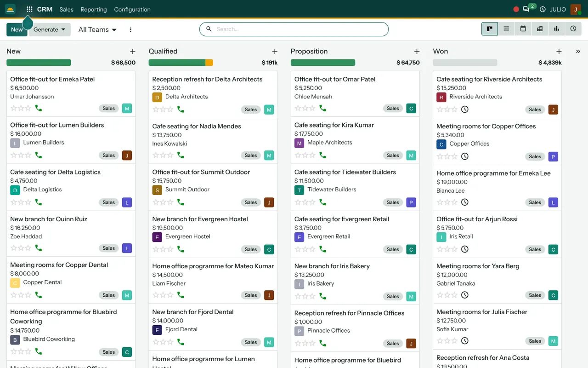The width and height of the screenshot is (588, 368).
Task: Open Cafe seating for Delta Logistics lead
Action: pos(55,172)
